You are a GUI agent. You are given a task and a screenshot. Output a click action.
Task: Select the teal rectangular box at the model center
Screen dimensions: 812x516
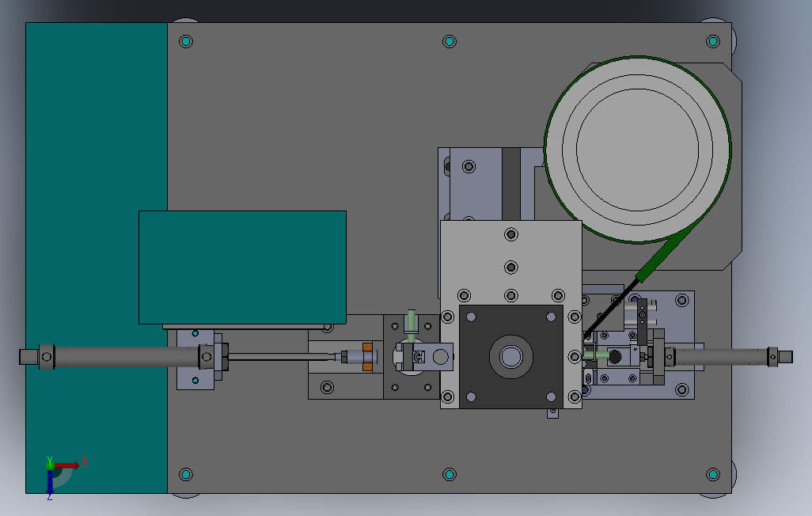point(242,267)
